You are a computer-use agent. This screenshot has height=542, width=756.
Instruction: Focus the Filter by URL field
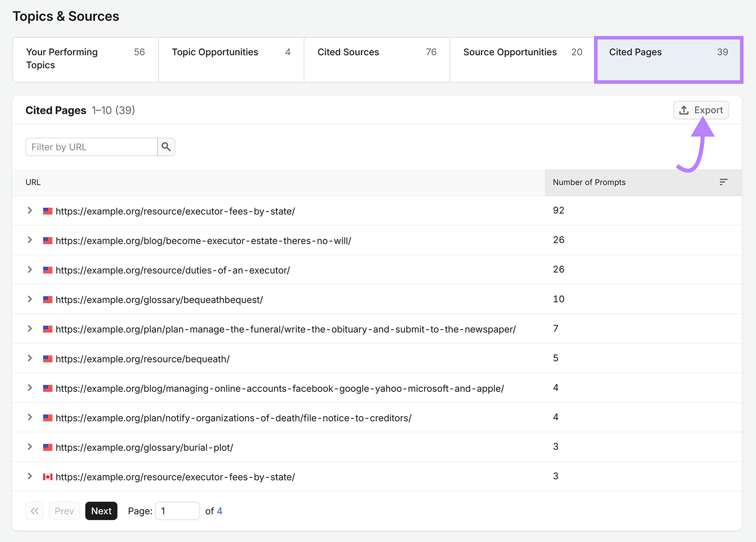tap(92, 147)
